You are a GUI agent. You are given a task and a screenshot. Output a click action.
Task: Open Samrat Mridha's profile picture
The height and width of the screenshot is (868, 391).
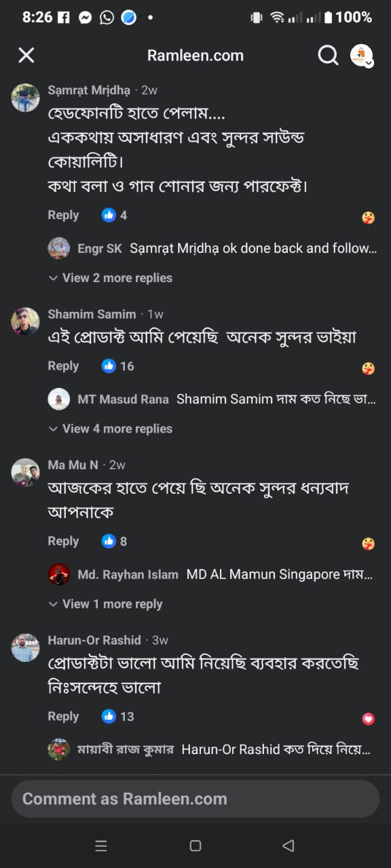tap(25, 98)
